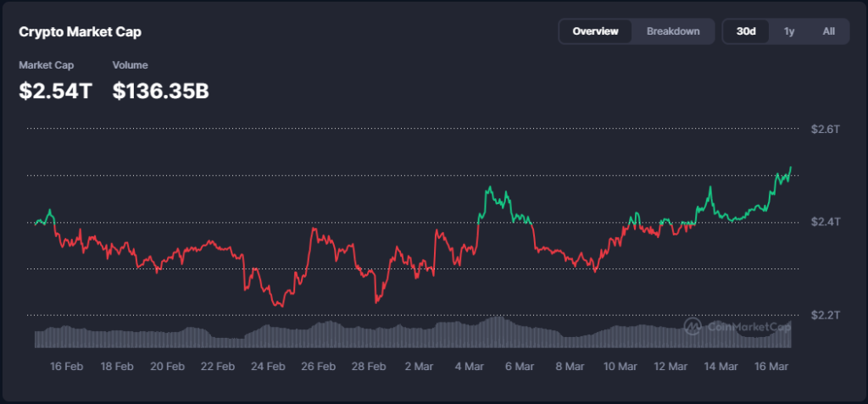Viewport: 868px width, 404px height.
Task: Click the 16 Feb date label
Action: [67, 367]
